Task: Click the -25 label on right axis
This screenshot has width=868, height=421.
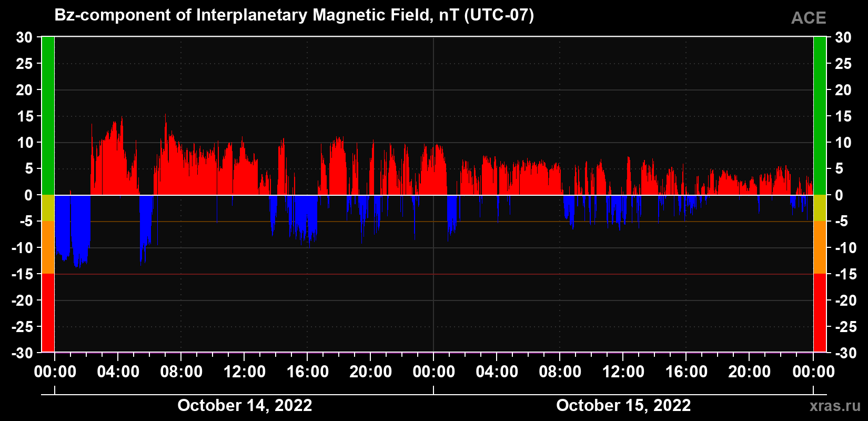Action: pos(846,327)
